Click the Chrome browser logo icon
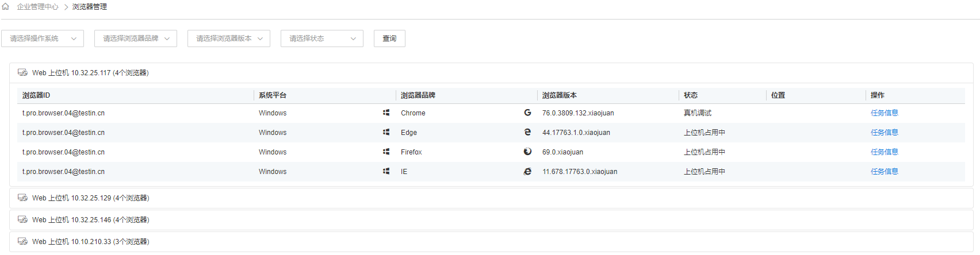The height and width of the screenshot is (255, 980). coord(527,113)
